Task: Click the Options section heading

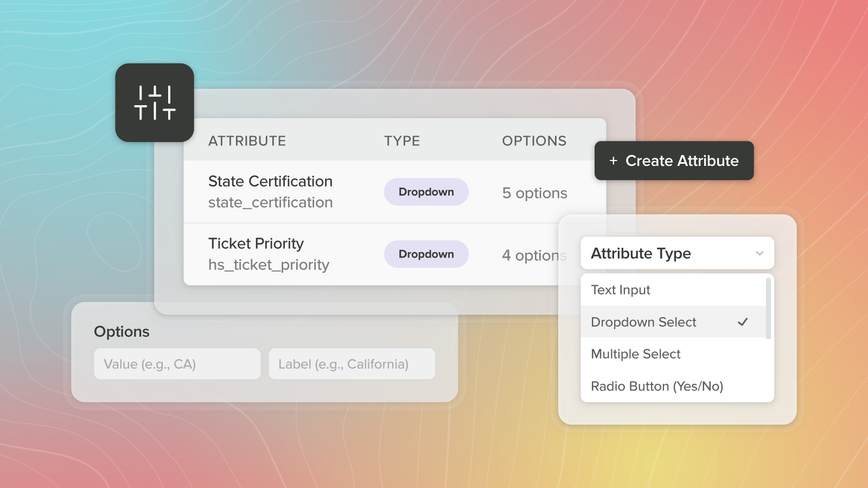Action: 122,332
